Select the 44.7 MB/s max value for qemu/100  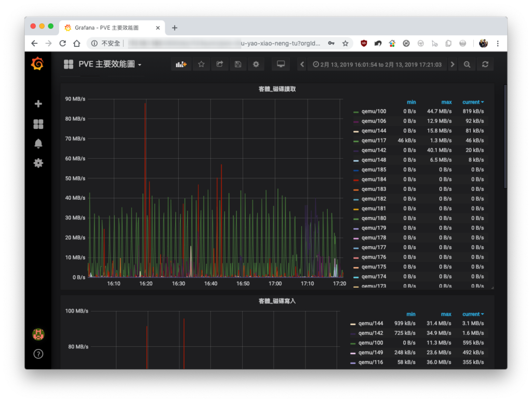tap(439, 111)
